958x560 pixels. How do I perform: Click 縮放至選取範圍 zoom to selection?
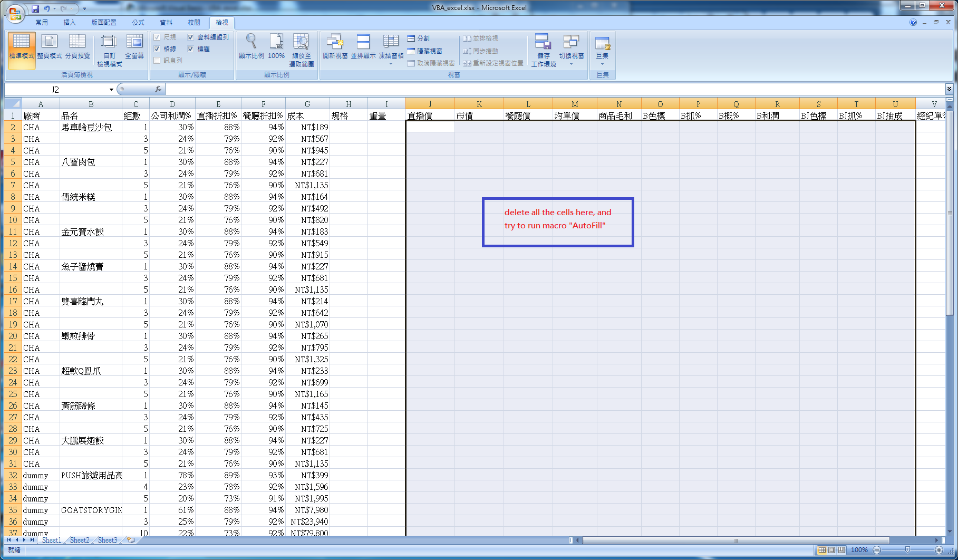coord(302,50)
